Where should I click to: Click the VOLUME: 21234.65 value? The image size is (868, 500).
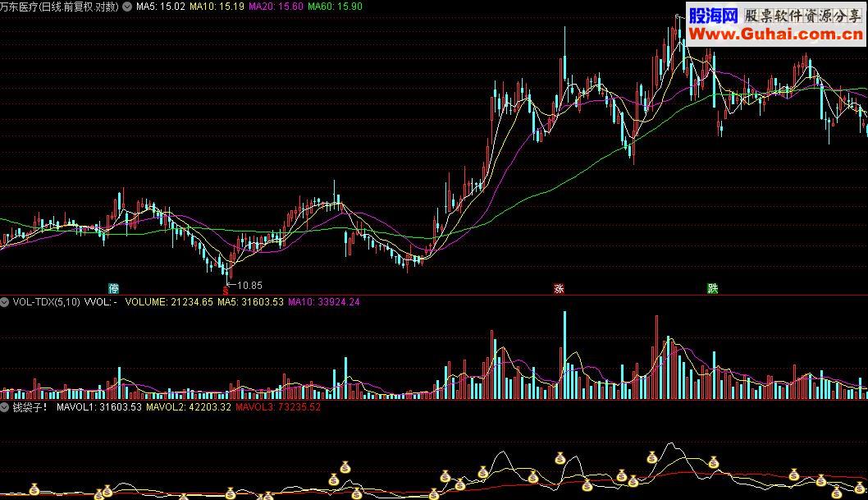(x=169, y=302)
